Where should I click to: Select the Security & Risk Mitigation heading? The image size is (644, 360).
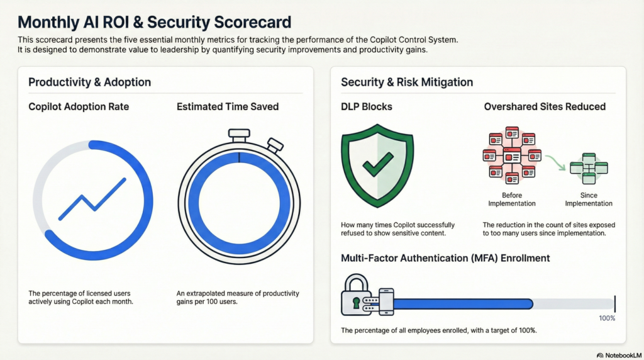pyautogui.click(x=407, y=82)
